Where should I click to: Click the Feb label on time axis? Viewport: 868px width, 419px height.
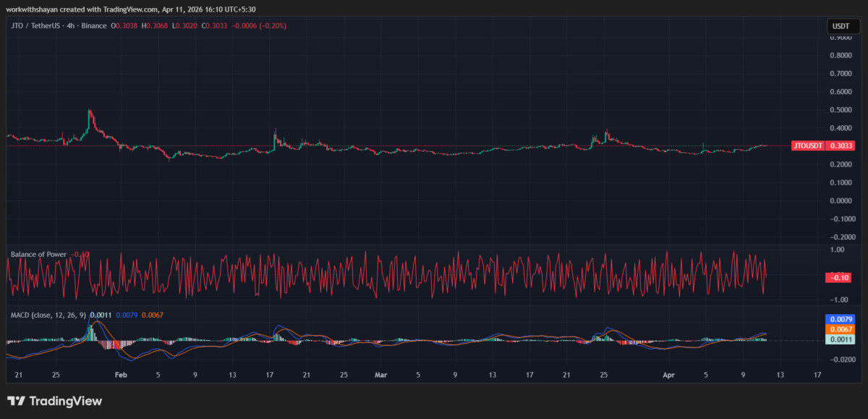click(121, 375)
